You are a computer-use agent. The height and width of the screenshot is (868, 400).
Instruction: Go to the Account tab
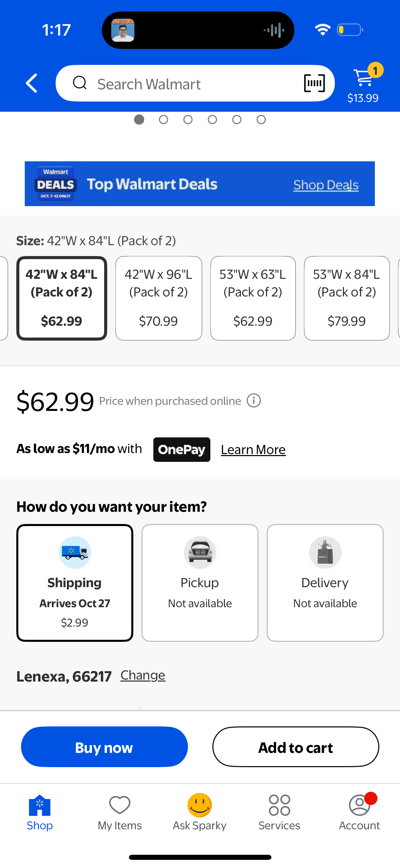pyautogui.click(x=359, y=812)
